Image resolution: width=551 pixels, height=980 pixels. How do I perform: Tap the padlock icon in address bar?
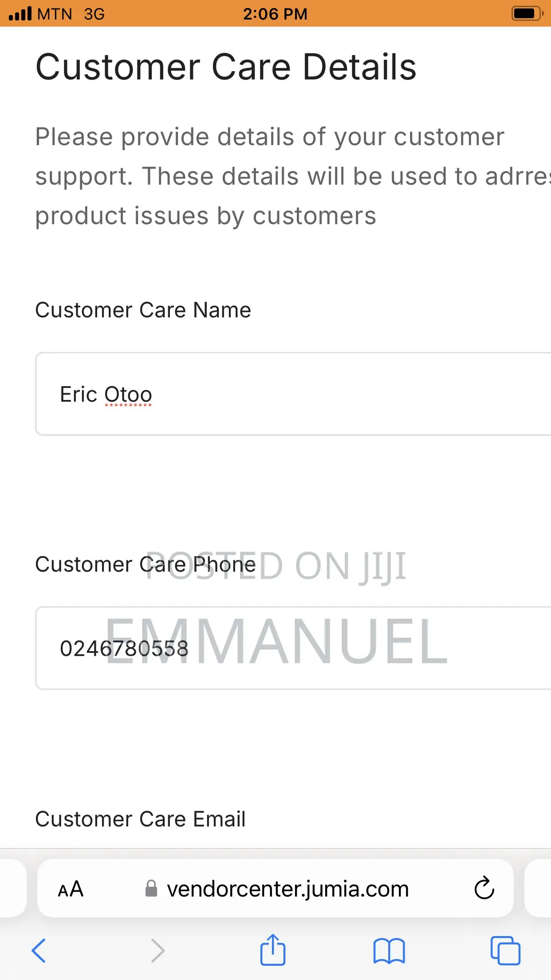(x=151, y=889)
